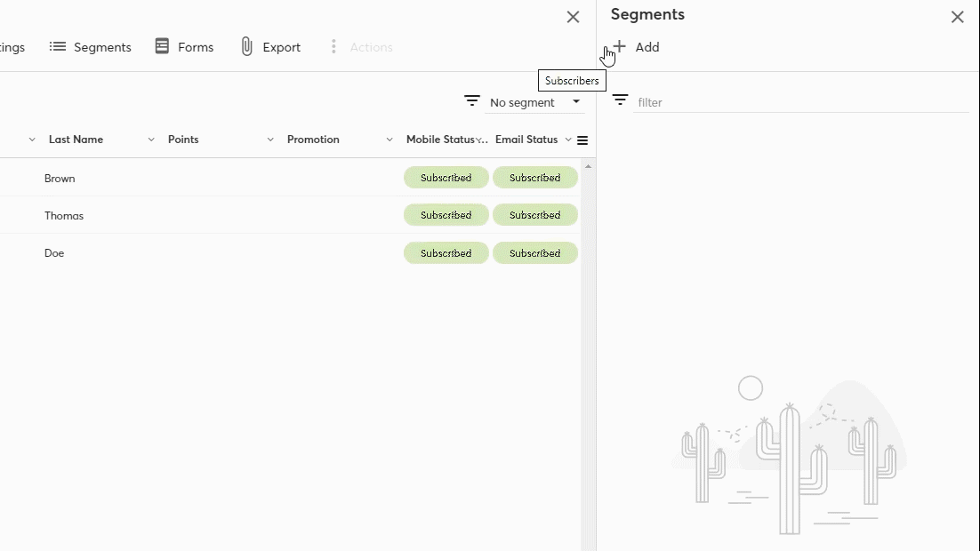Click filter icon in Segments panel

point(620,100)
